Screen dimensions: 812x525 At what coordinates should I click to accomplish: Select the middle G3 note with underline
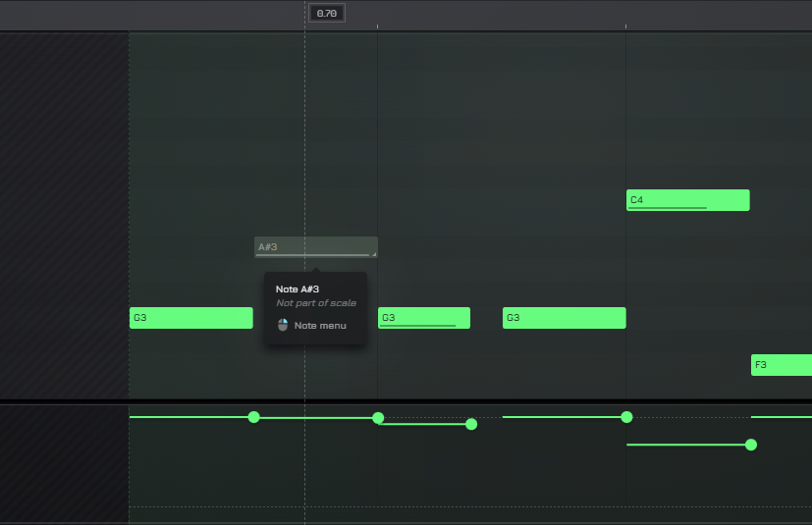coord(424,317)
